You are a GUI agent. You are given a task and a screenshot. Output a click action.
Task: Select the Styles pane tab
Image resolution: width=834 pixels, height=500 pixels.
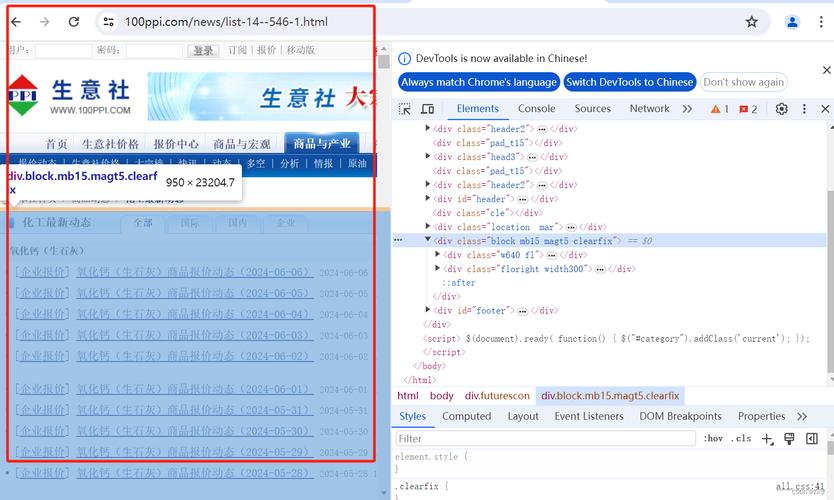[413, 416]
